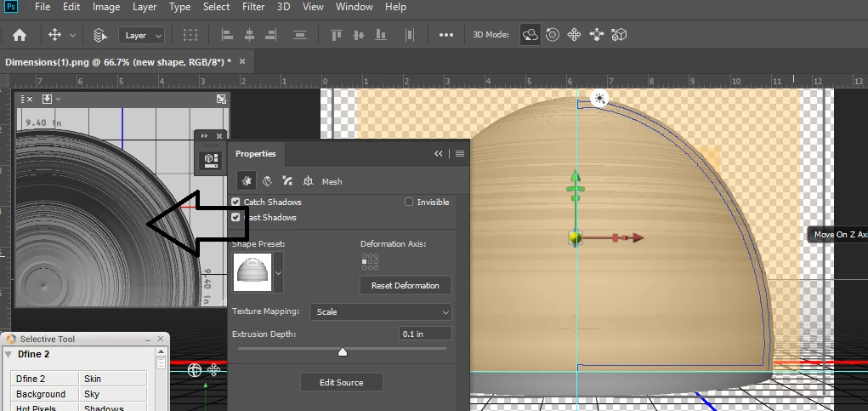
Task: Toggle Show Transform Controls icon
Action: point(190,36)
